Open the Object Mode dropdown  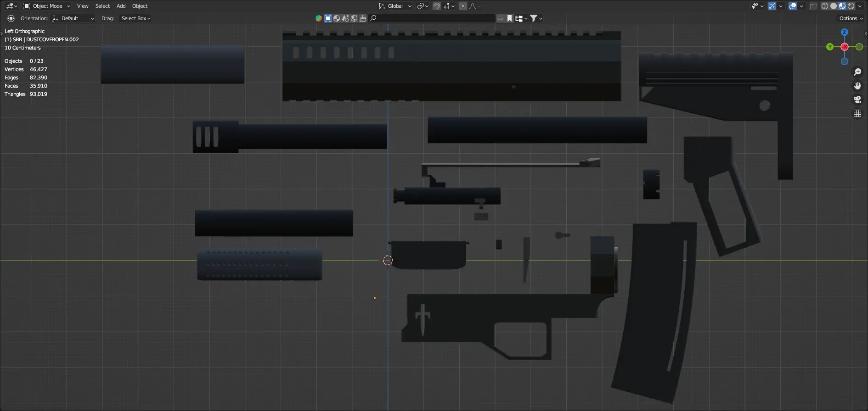47,6
